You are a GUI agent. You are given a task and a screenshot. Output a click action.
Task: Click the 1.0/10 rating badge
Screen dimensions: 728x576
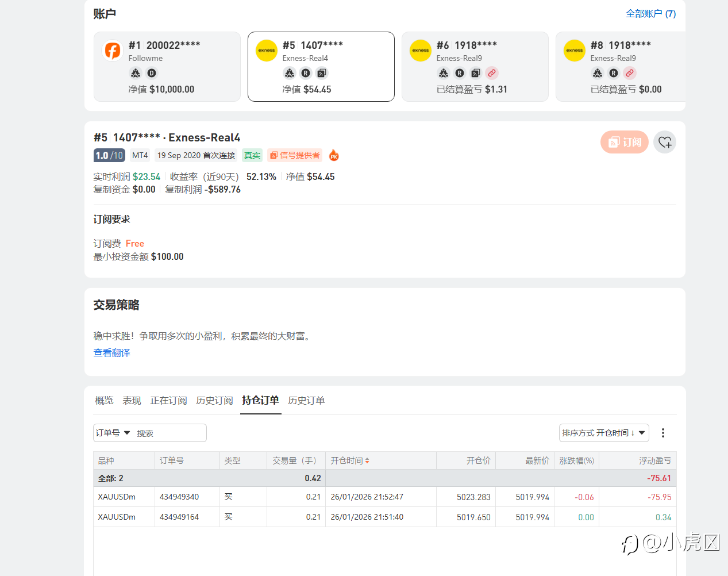coord(109,155)
